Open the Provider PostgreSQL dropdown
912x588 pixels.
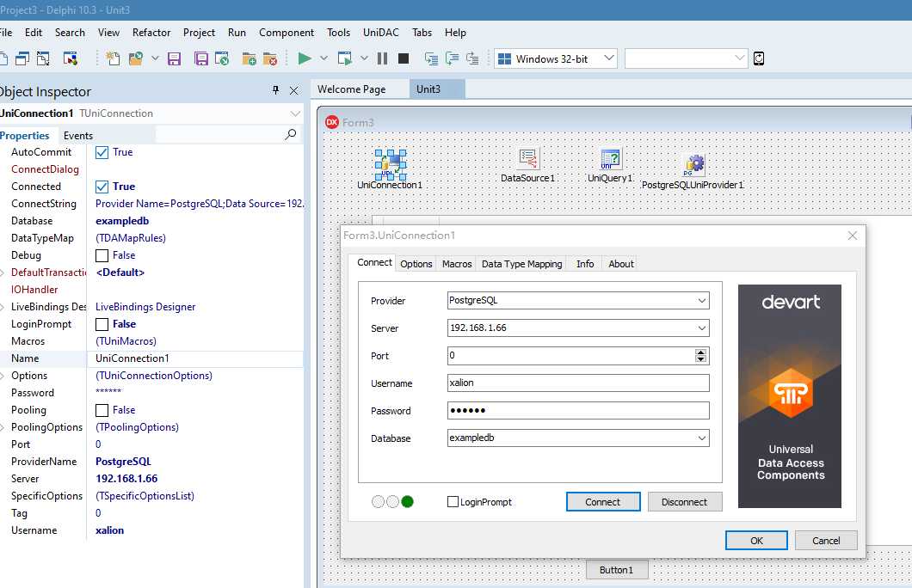tap(701, 300)
